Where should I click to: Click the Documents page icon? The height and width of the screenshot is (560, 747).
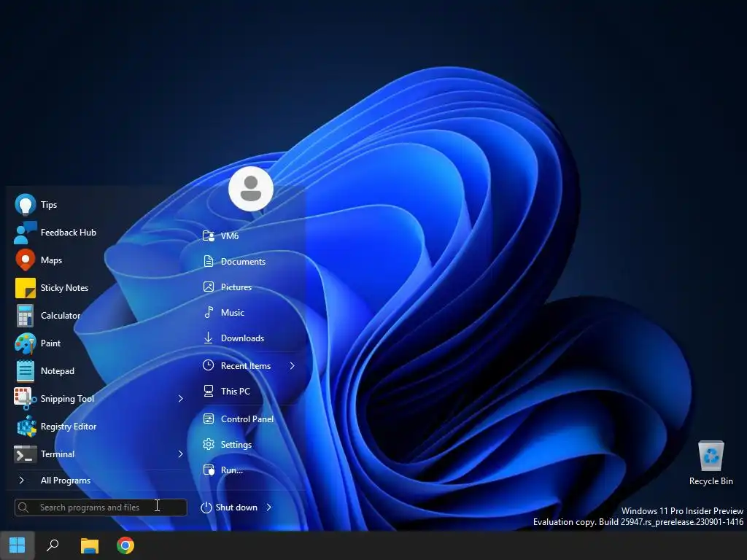pyautogui.click(x=208, y=262)
